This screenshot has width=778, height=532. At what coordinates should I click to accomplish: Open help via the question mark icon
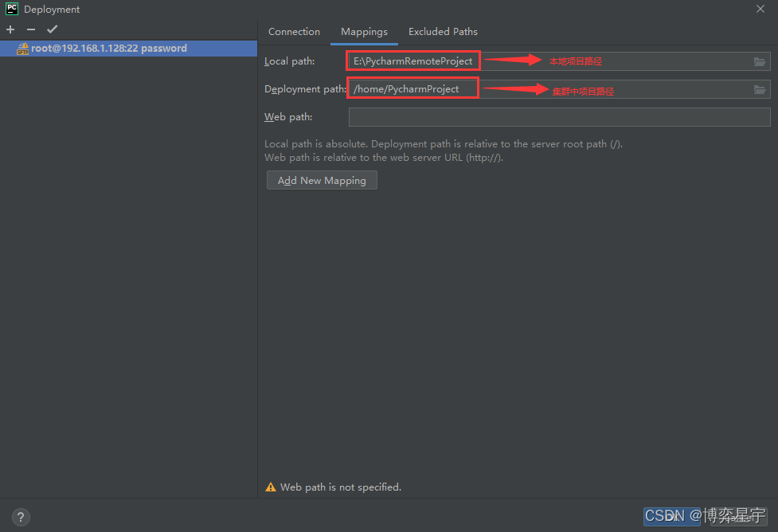[x=20, y=517]
